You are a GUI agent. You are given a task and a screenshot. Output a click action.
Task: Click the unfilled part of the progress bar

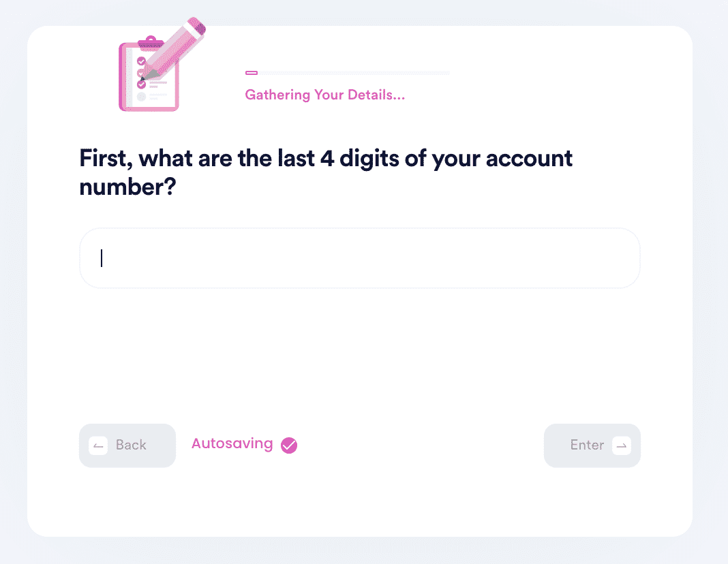point(354,73)
